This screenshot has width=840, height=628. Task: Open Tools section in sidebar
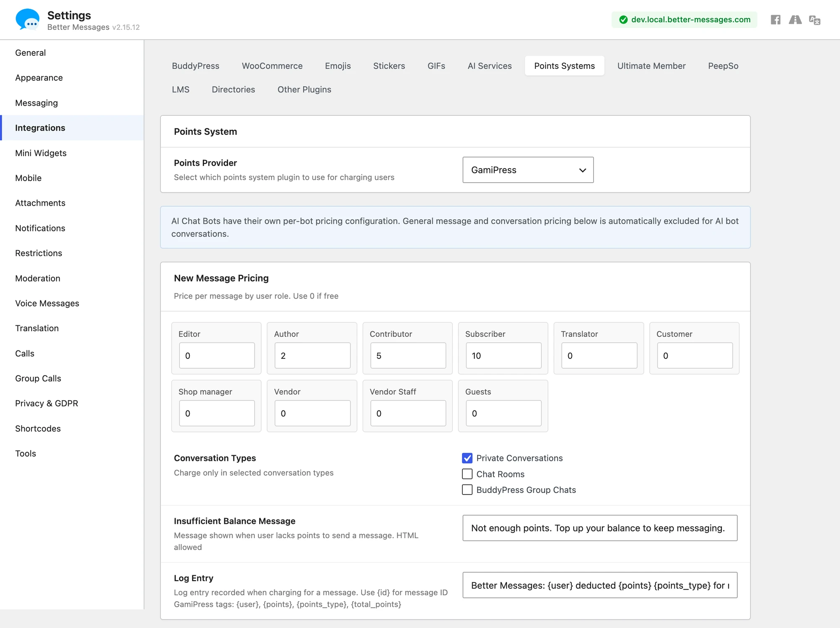[x=72, y=453]
